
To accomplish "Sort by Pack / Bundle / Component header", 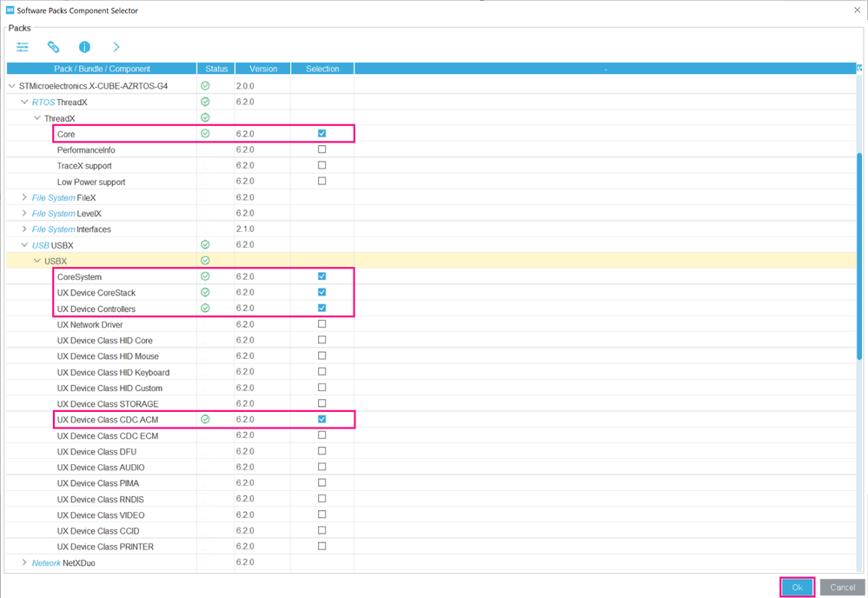I will click(102, 69).
